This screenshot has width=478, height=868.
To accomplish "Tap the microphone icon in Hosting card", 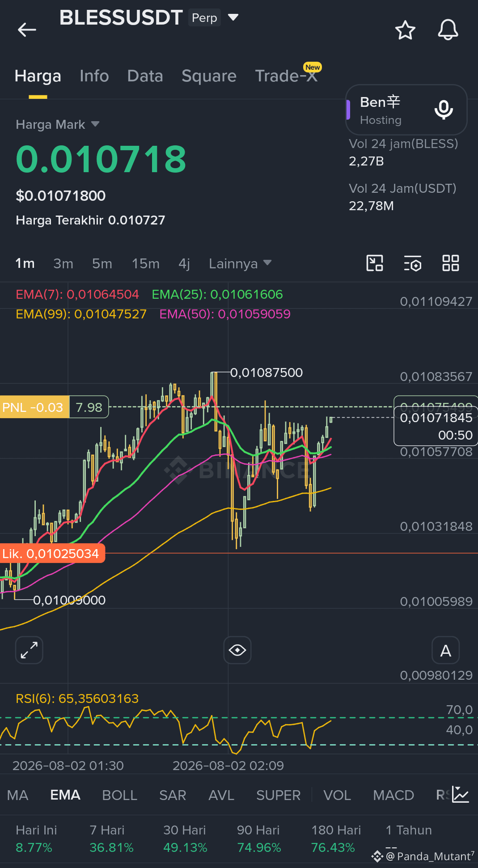I will (x=444, y=110).
